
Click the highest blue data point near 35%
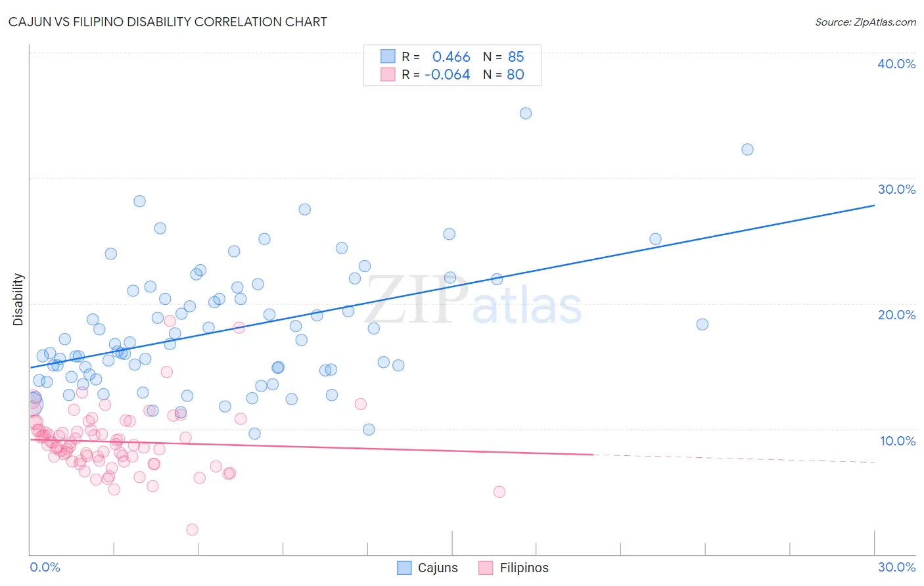coord(526,113)
